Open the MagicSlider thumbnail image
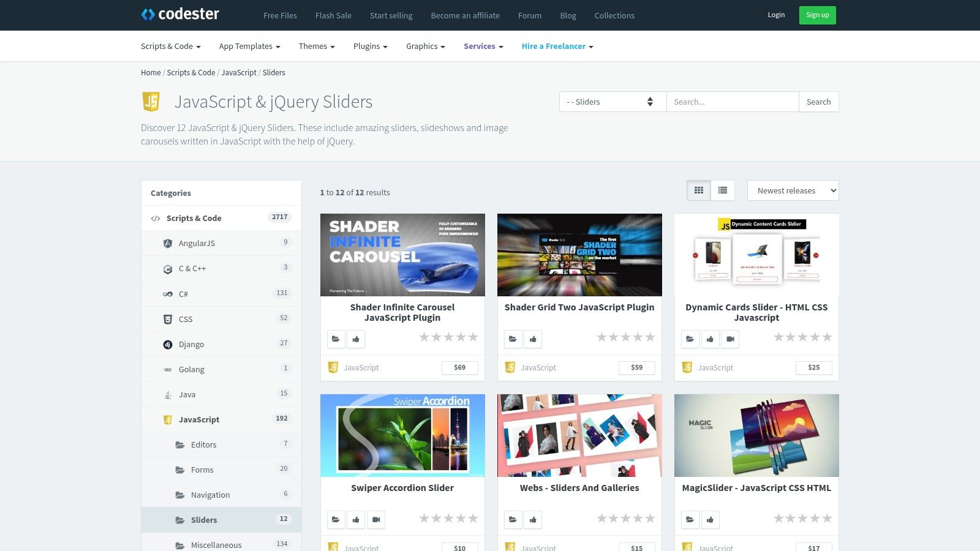Screen dimensions: 980x551 (x=756, y=435)
